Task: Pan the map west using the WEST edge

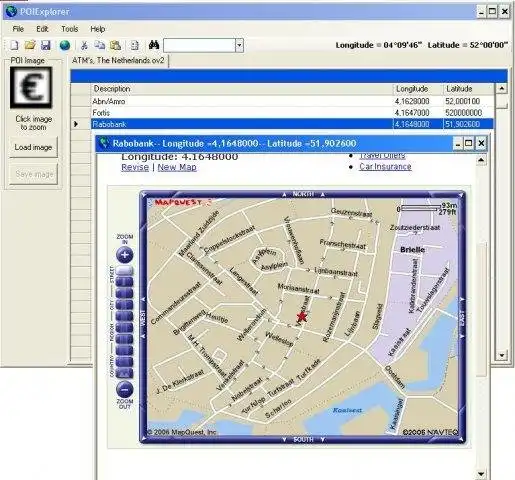Action: (143, 318)
